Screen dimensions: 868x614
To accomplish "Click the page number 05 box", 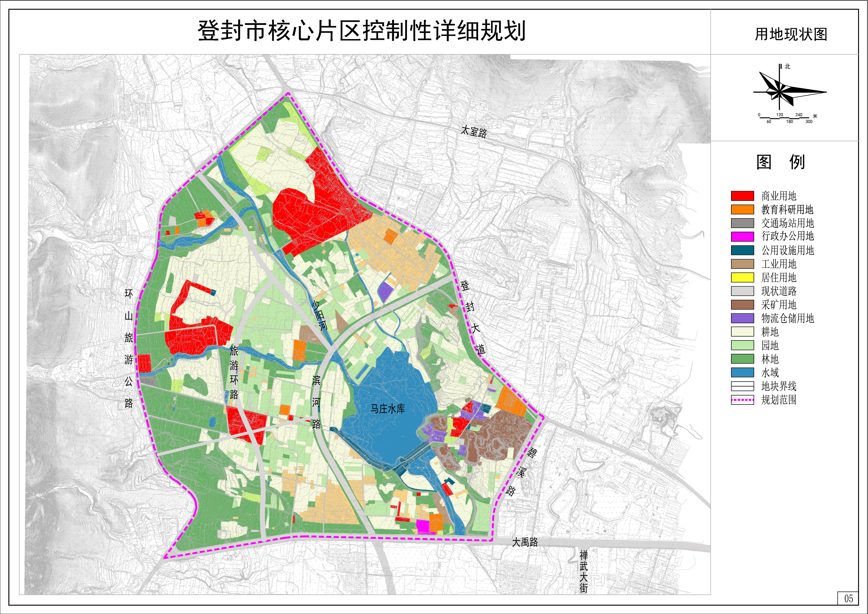I will point(848,598).
